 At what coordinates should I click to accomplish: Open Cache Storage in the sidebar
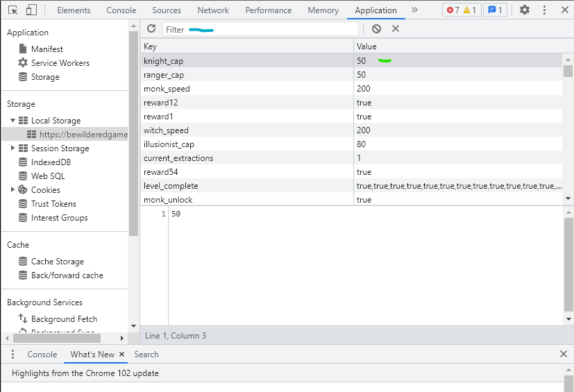coord(51,261)
